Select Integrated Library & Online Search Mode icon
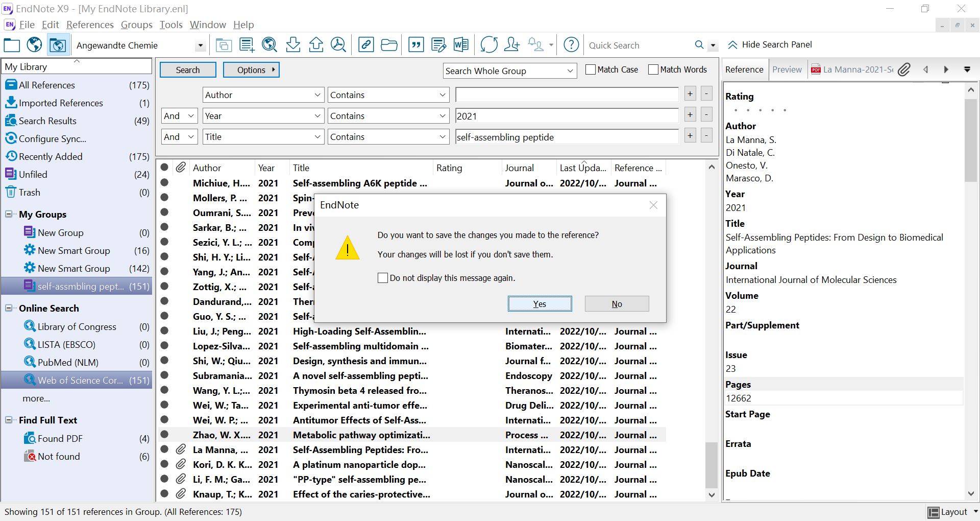Viewport: 980px width, 521px height. tap(57, 45)
